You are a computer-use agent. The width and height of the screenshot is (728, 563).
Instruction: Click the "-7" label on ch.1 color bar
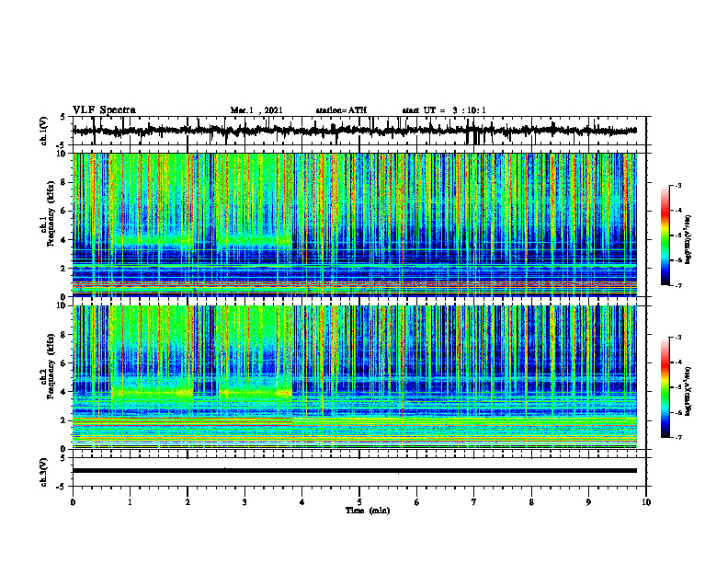click(678, 285)
